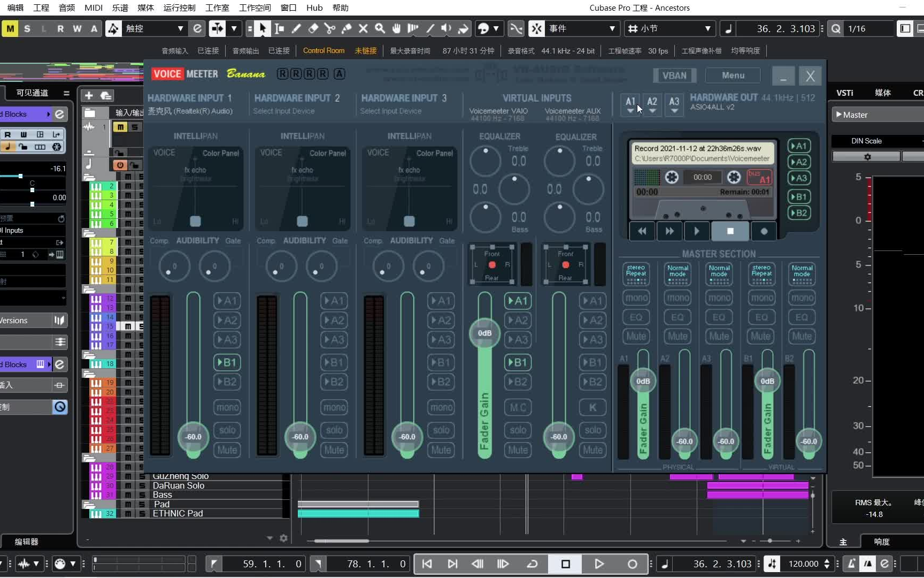Click Cubase transport Play button

(599, 564)
